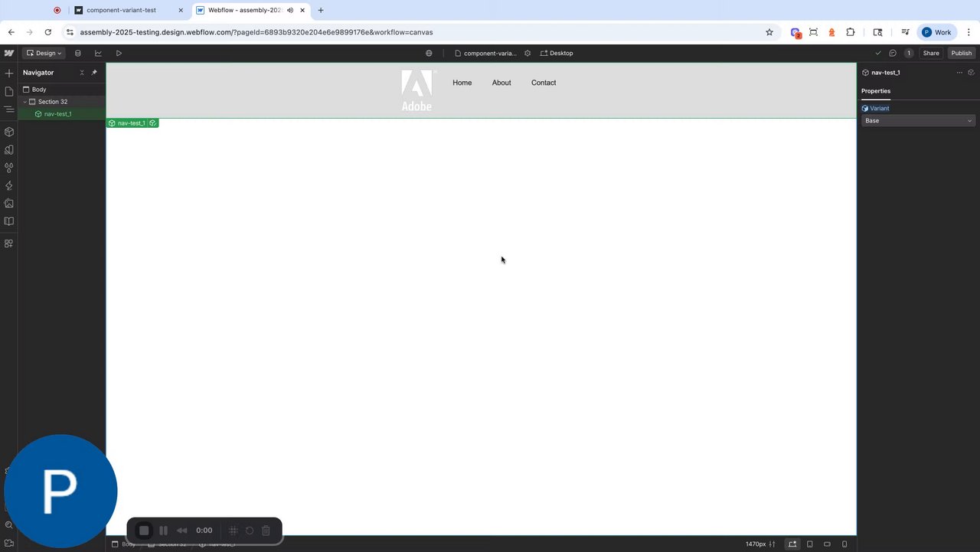Image resolution: width=980 pixels, height=552 pixels.
Task: Pause the screen recording
Action: pos(163,531)
